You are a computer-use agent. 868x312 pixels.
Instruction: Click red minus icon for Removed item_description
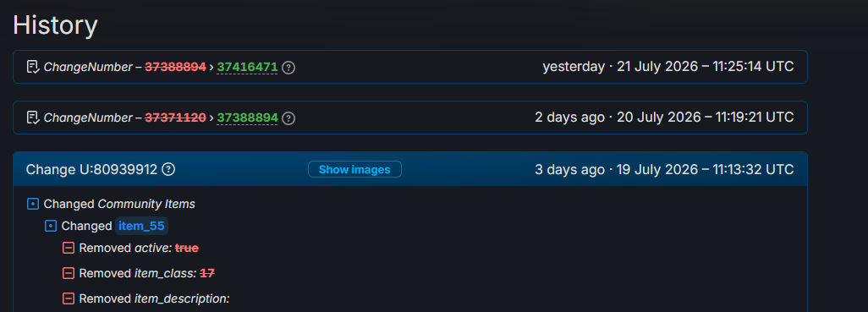(68, 298)
